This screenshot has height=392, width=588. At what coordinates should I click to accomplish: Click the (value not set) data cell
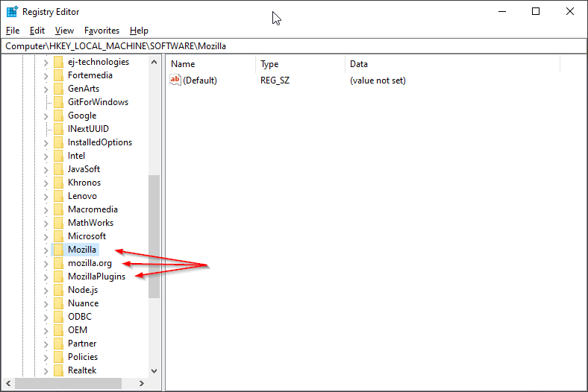click(378, 80)
